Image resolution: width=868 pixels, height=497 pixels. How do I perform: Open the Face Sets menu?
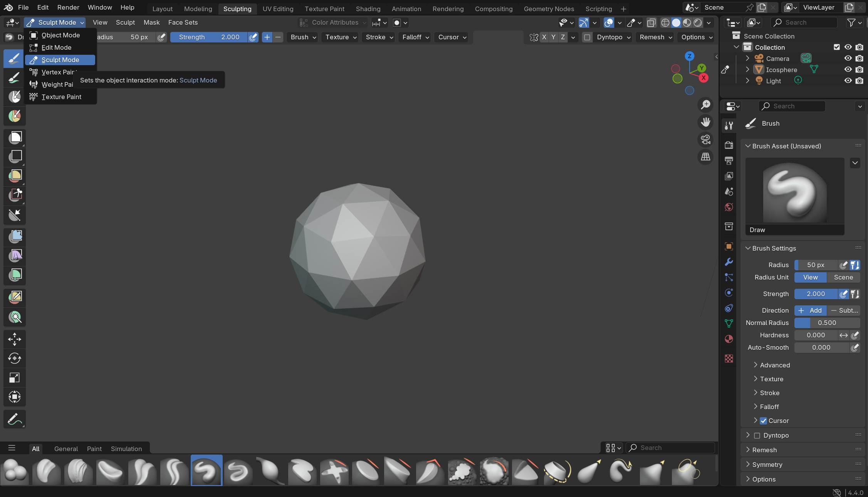pyautogui.click(x=183, y=22)
